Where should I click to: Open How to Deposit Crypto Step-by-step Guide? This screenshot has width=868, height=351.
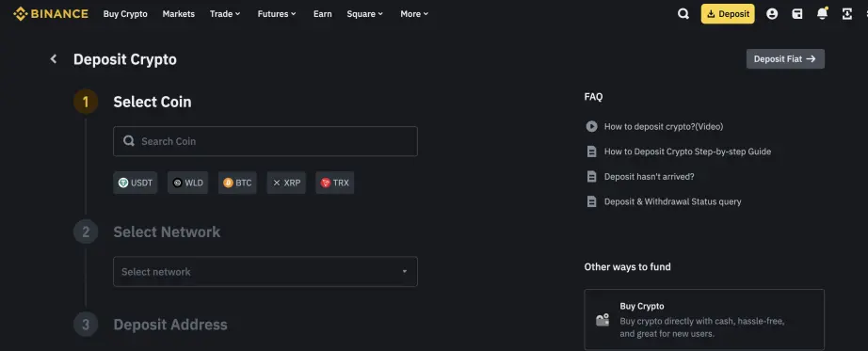pyautogui.click(x=687, y=152)
